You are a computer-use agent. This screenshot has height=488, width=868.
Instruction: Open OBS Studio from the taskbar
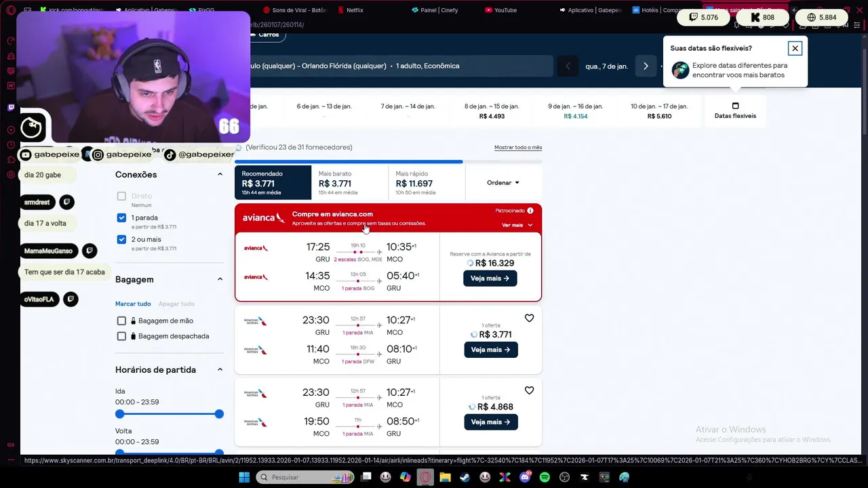(564, 477)
